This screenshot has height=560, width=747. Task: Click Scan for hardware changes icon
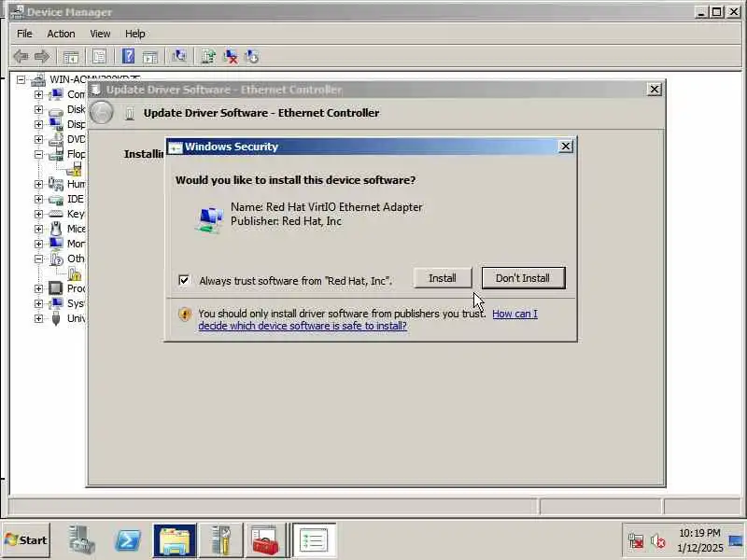(x=179, y=57)
